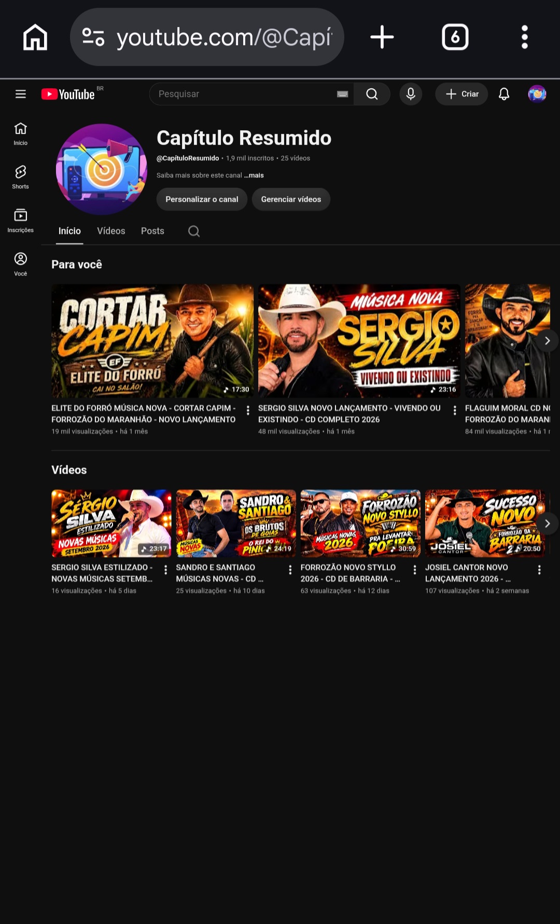Open the Sergio Silva Vivendo ou Existindo thumbnail
This screenshot has width=560, height=924.
[x=359, y=341]
